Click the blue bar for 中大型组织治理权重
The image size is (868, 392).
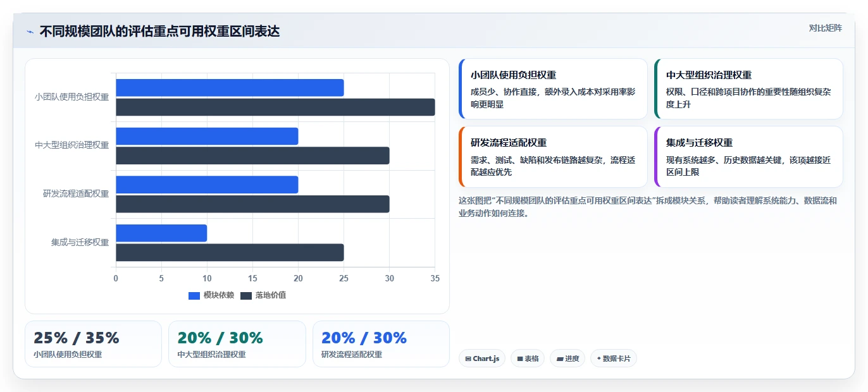coord(207,136)
